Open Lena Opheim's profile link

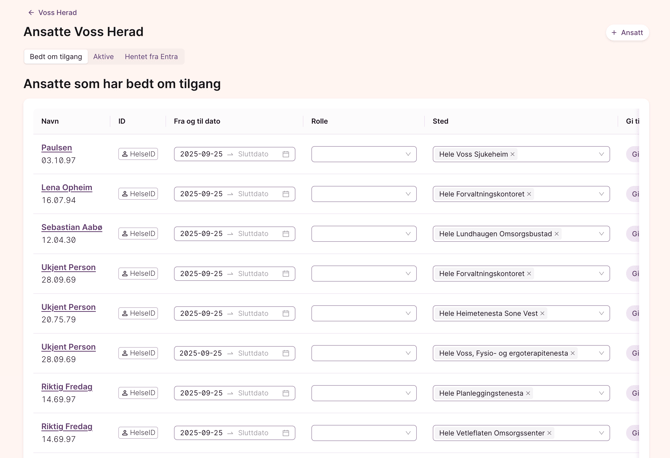tap(67, 188)
